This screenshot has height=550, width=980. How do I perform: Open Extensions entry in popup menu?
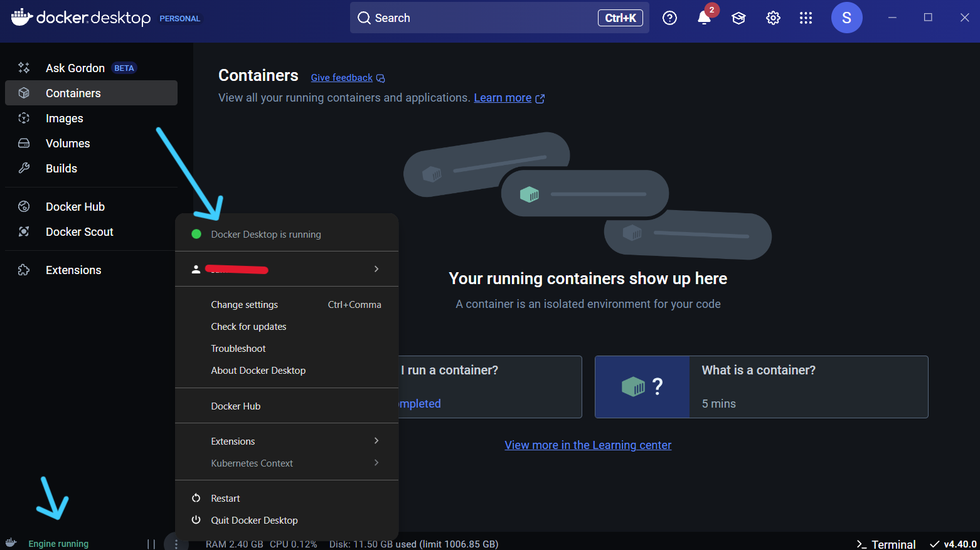[x=287, y=441]
